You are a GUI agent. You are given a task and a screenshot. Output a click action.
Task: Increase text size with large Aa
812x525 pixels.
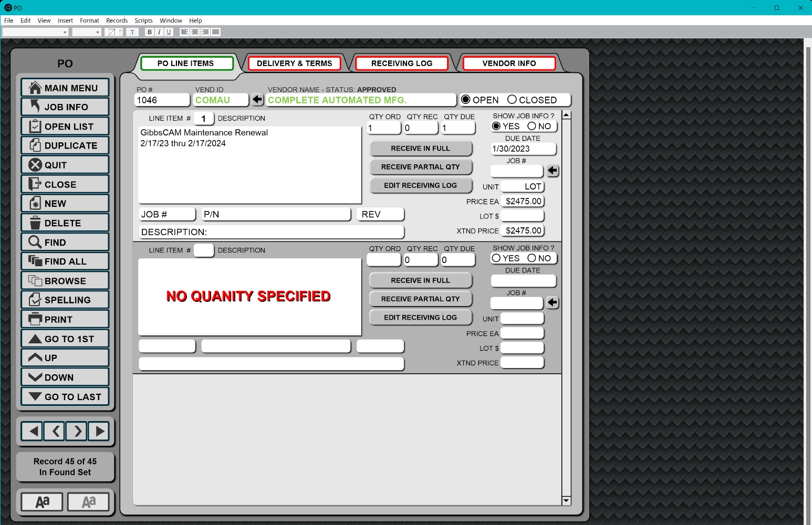coord(42,502)
